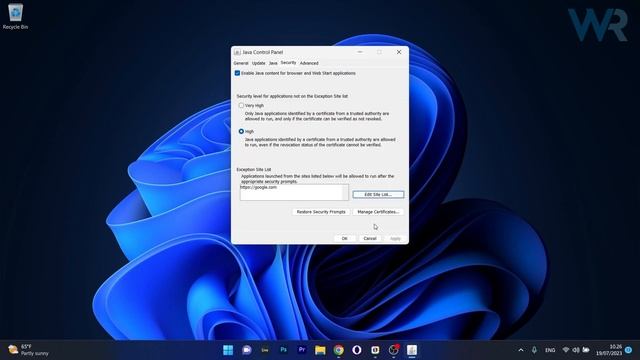Click Restore Security Prompts
This screenshot has height=360, width=640.
point(321,212)
